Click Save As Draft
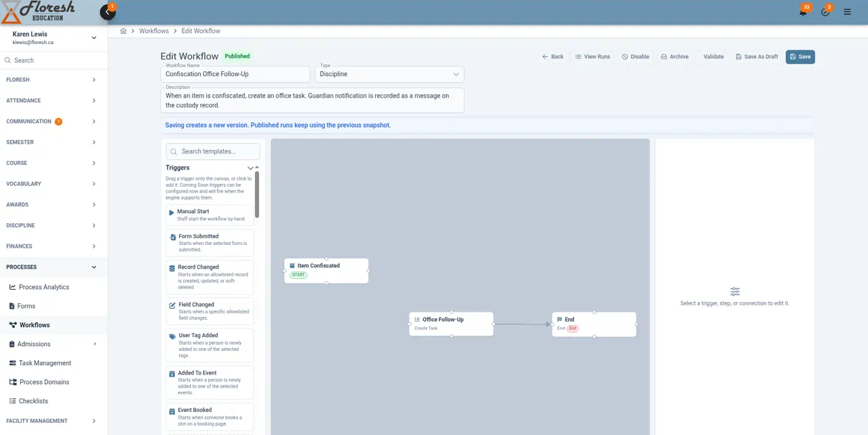This screenshot has width=868, height=435. tap(757, 57)
